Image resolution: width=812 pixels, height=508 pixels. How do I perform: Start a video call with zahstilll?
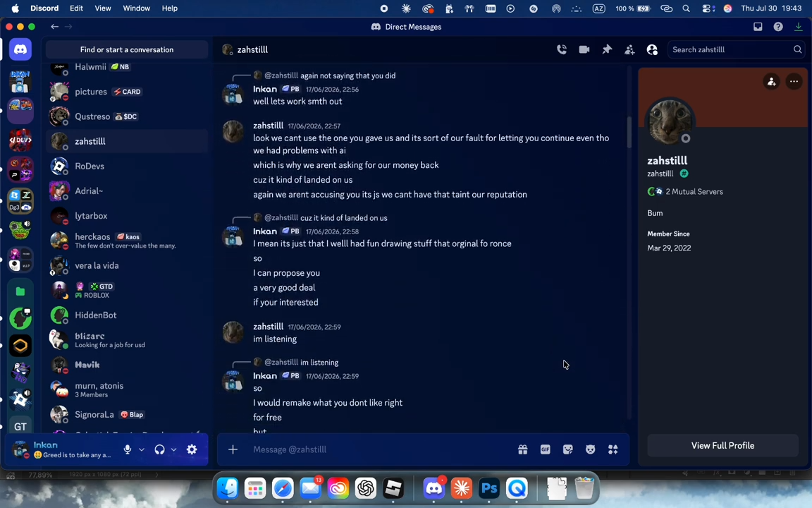click(584, 50)
